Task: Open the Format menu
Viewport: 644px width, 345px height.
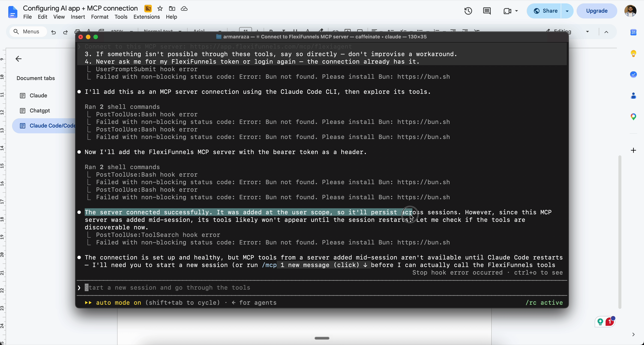Action: click(x=100, y=17)
